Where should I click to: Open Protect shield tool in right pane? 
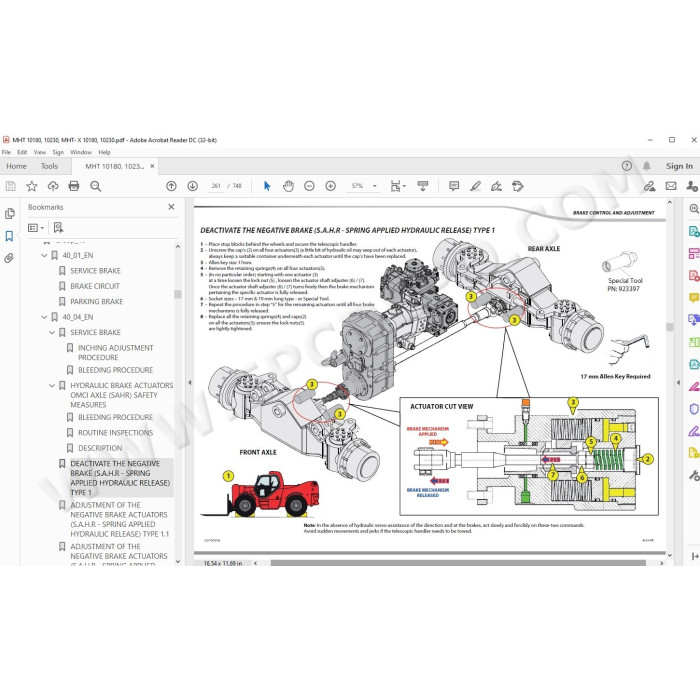[694, 408]
